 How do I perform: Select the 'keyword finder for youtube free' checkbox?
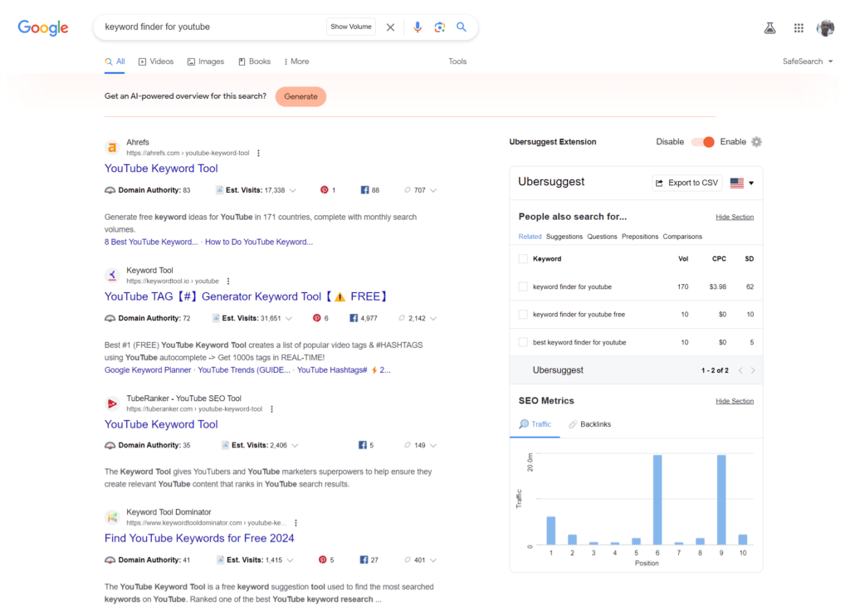pos(521,314)
